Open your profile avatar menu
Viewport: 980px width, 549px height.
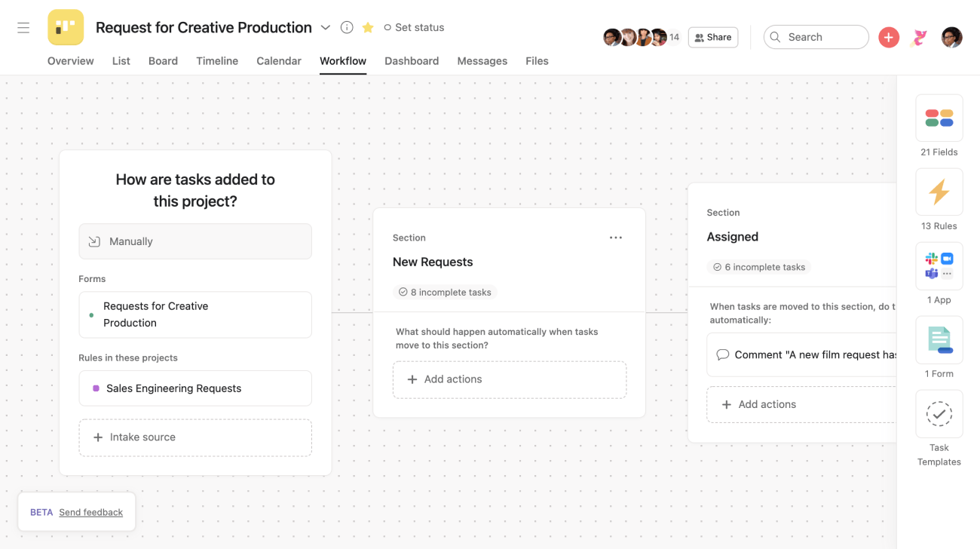click(x=951, y=36)
